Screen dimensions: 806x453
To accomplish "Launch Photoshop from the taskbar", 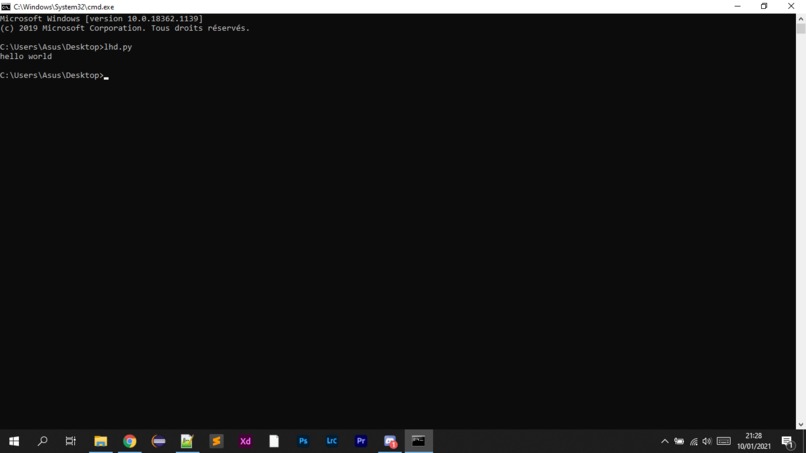I will [303, 441].
